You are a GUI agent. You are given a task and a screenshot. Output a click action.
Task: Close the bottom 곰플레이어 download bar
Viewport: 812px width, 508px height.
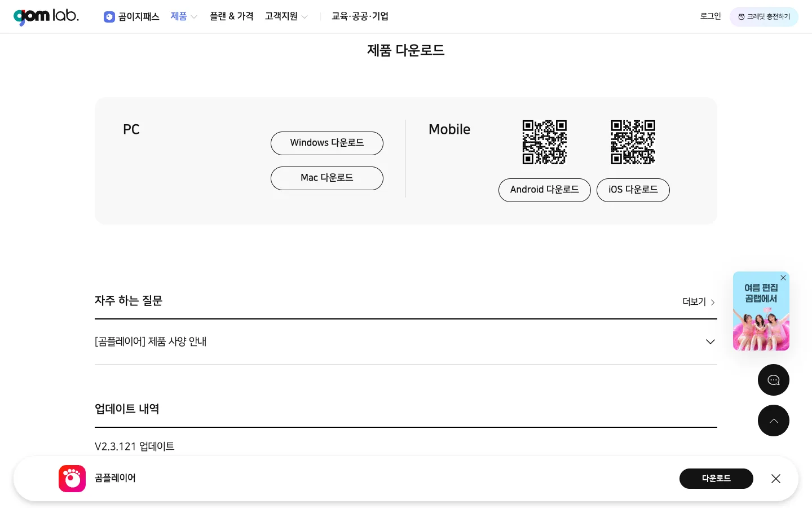point(776,479)
